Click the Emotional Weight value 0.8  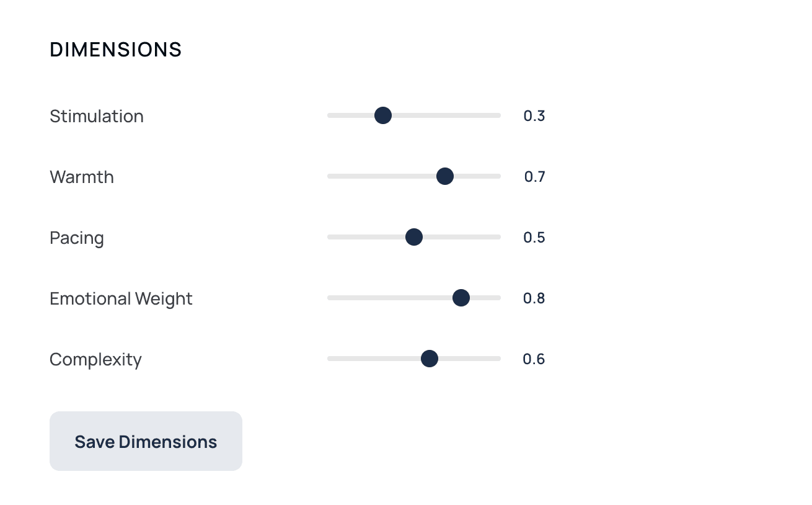[x=534, y=298]
